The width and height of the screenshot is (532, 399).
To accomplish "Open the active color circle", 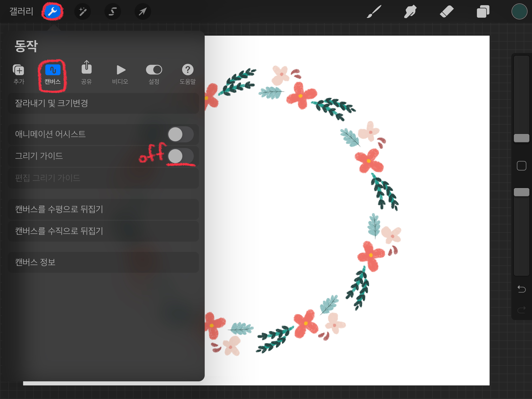I will point(519,11).
